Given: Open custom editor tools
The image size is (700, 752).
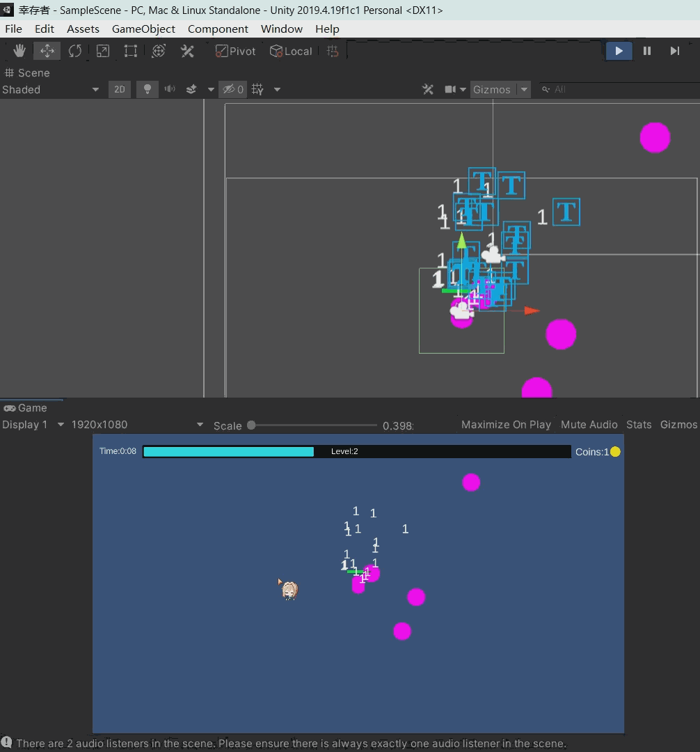Looking at the screenshot, I should [187, 51].
